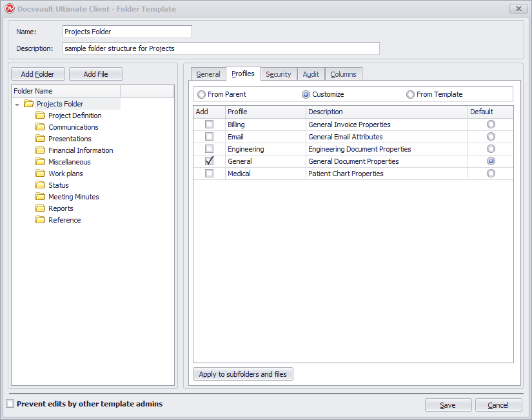Enable the Billing profile checkbox
532x420 pixels.
click(209, 125)
